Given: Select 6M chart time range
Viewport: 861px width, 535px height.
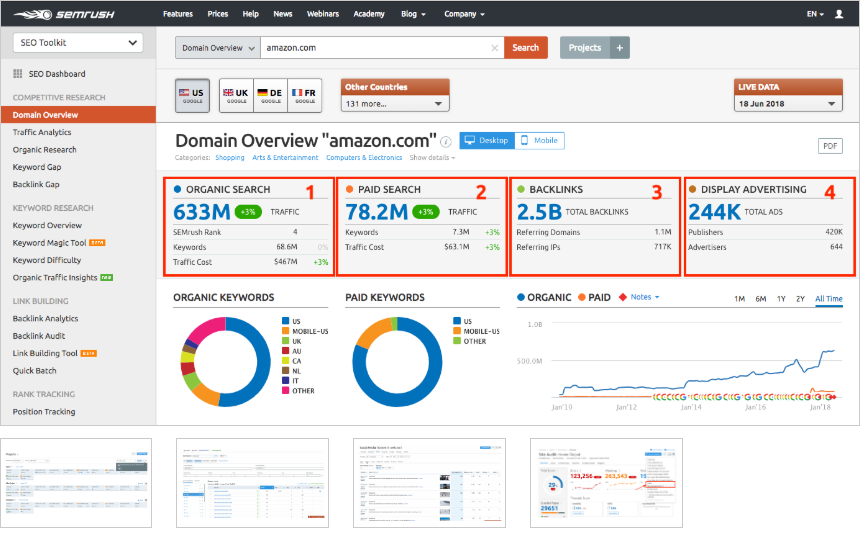Looking at the screenshot, I should coord(761,299).
